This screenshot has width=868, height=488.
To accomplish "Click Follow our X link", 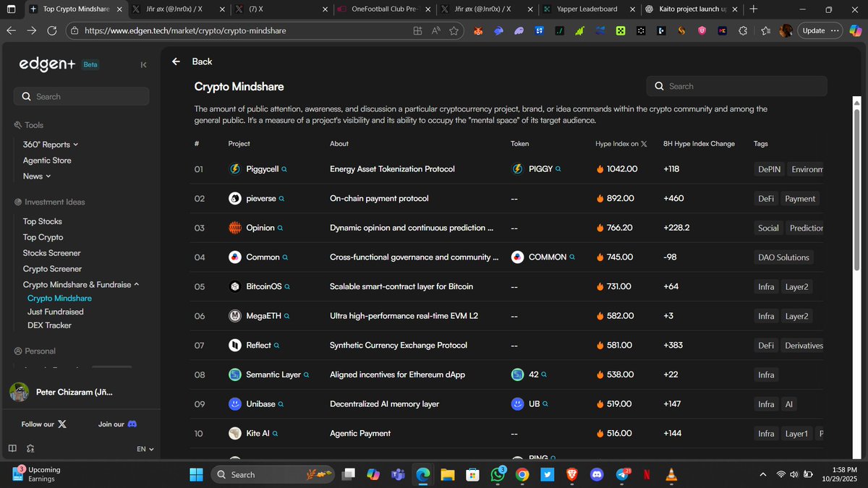I will [44, 424].
